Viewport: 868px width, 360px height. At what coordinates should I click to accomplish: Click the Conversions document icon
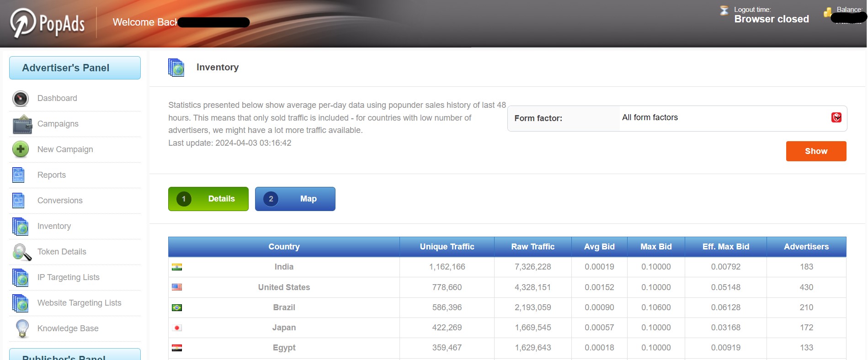[x=18, y=201]
